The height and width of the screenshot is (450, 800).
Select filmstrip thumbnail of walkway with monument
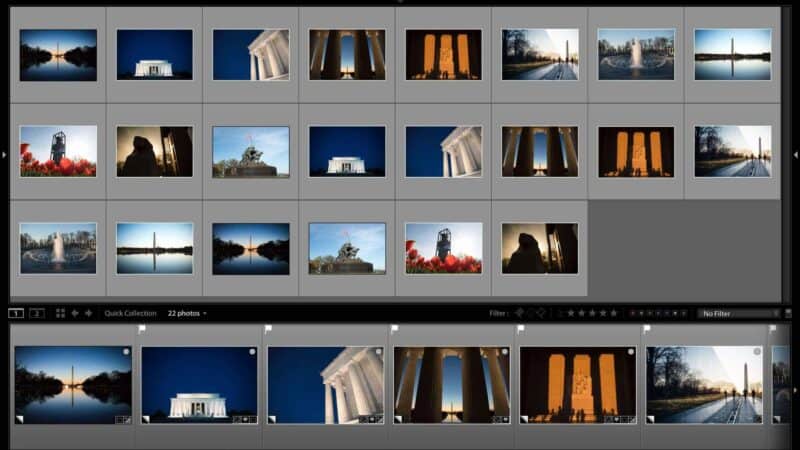pos(704,385)
